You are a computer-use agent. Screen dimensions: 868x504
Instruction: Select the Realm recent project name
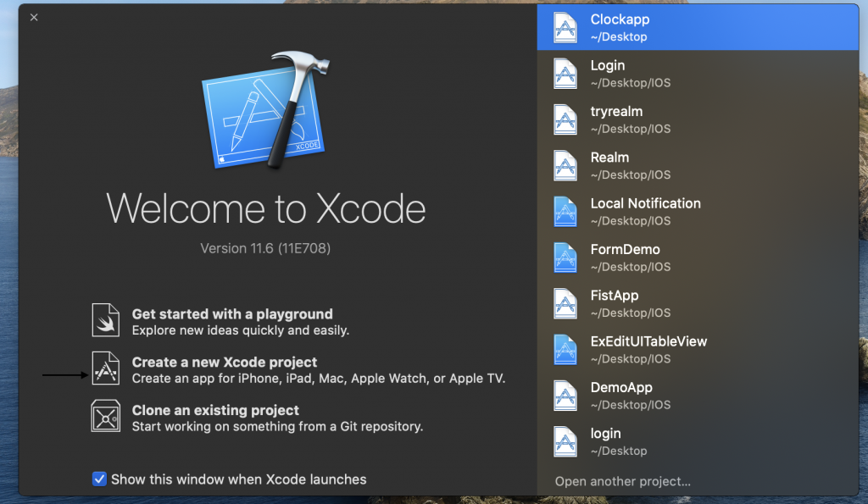pos(609,157)
